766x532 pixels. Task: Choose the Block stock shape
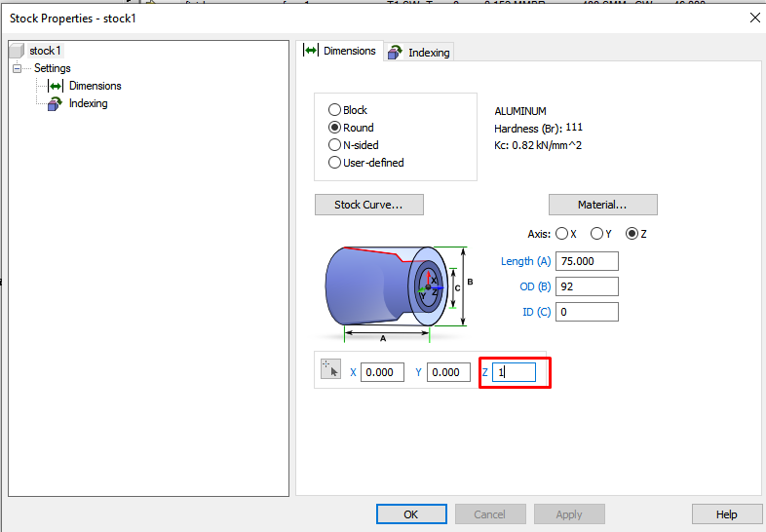[x=334, y=110]
